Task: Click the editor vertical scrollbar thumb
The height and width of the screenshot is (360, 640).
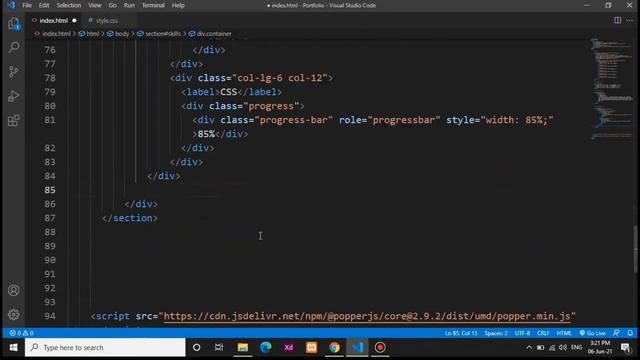Action: 636,249
